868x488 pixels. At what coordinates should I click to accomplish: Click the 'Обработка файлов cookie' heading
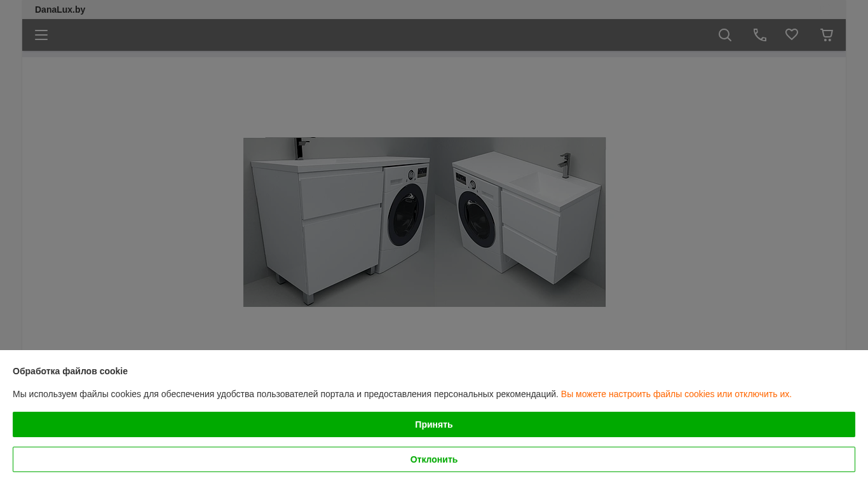pyautogui.click(x=70, y=371)
